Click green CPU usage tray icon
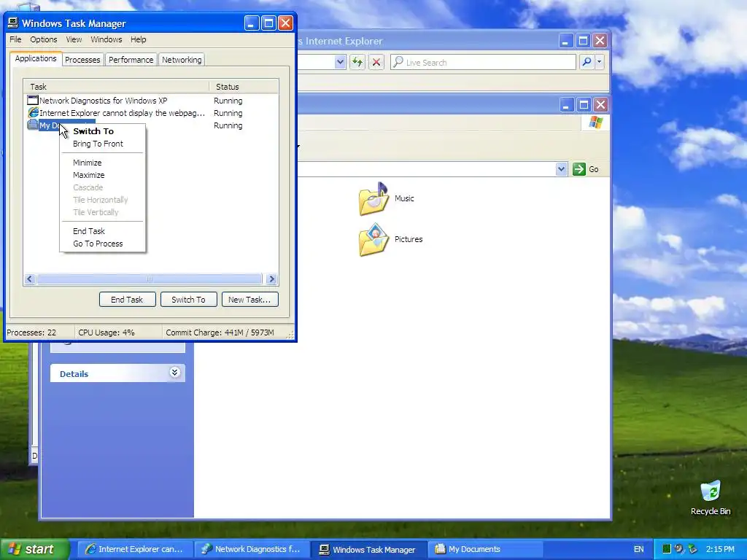The height and width of the screenshot is (560, 747). coord(667,549)
